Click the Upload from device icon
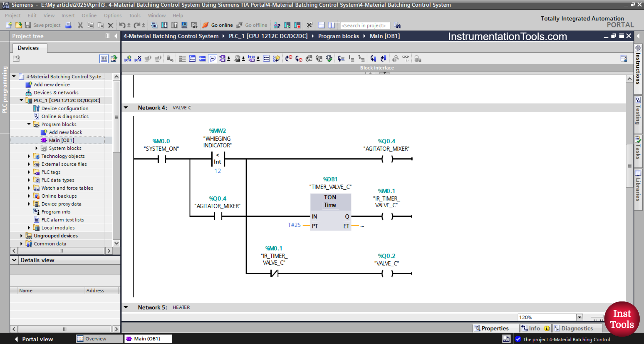This screenshot has width=644, height=344. tap(174, 25)
